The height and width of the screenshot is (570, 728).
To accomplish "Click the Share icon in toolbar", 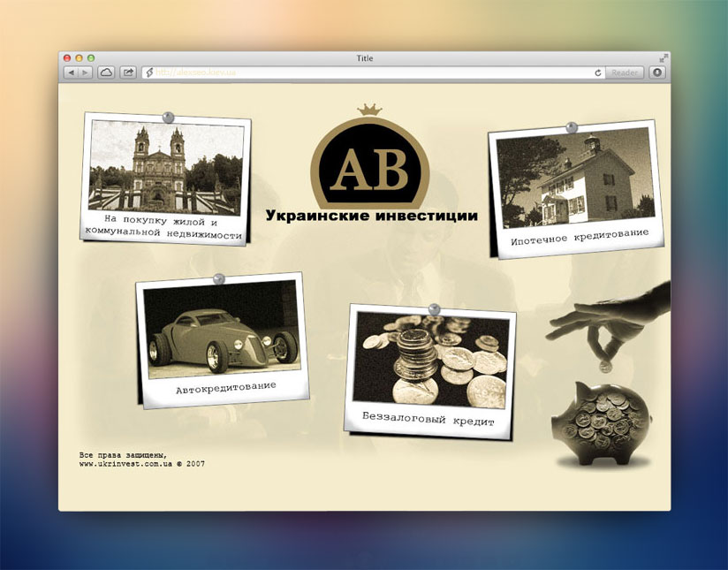I will click(x=127, y=72).
